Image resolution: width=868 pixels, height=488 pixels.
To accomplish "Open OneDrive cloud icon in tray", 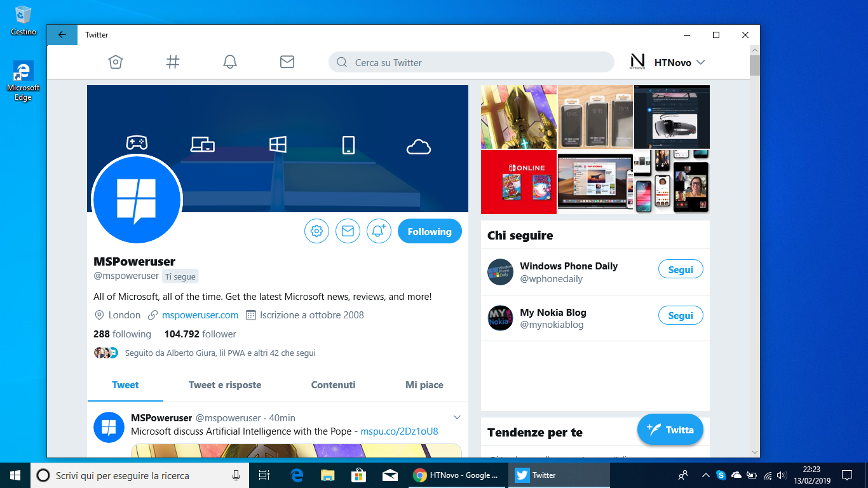I will [736, 475].
